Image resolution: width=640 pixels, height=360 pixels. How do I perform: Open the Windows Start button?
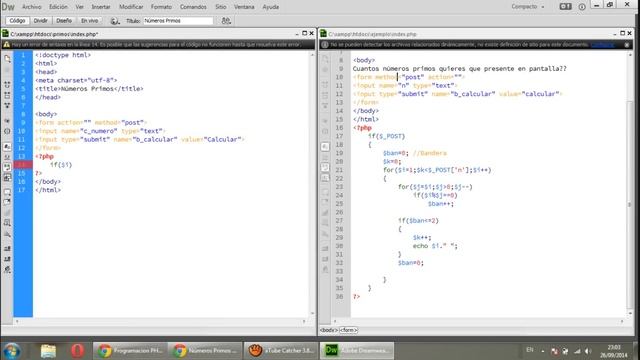coord(12,351)
